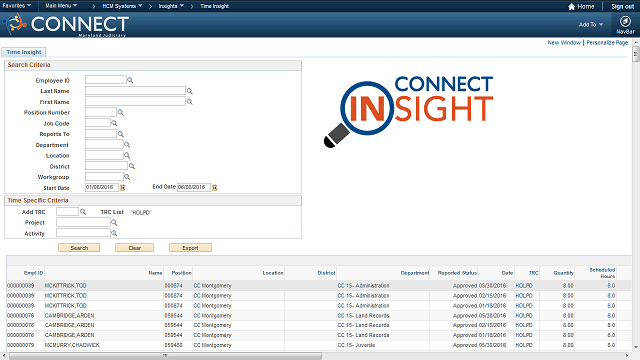Viewport: 640px width, 360px height.
Task: Focus the Reports To input field
Action: 101,133
